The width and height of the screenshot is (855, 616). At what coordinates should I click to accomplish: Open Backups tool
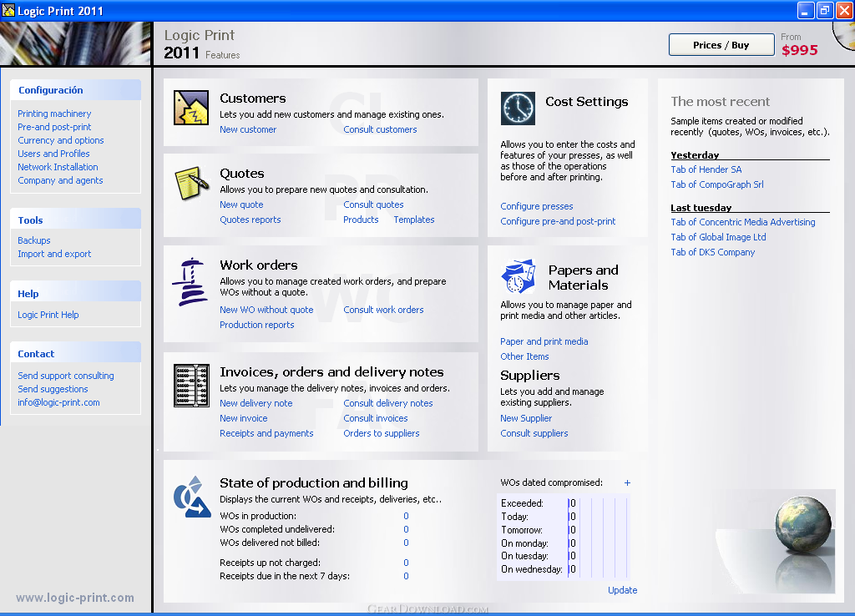click(33, 240)
